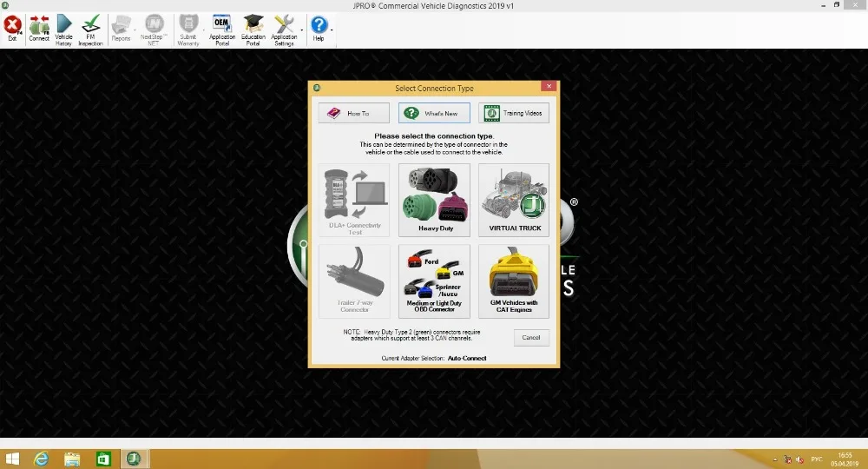Click the Help toolbar icon

319,29
